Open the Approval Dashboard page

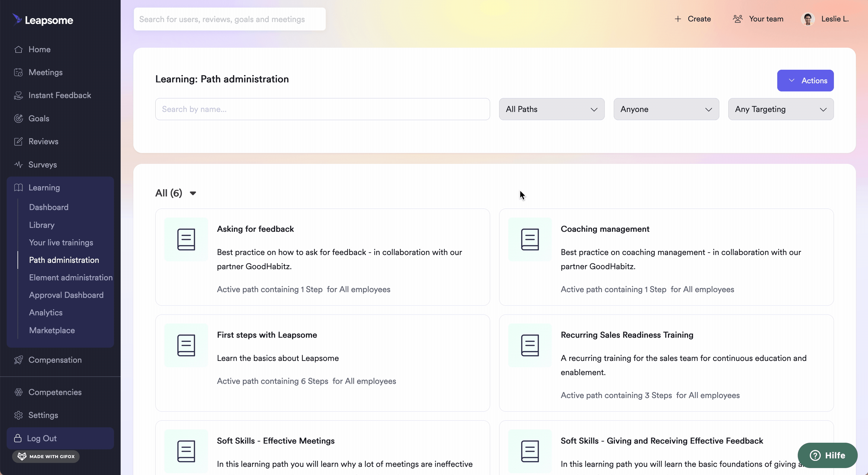click(66, 295)
